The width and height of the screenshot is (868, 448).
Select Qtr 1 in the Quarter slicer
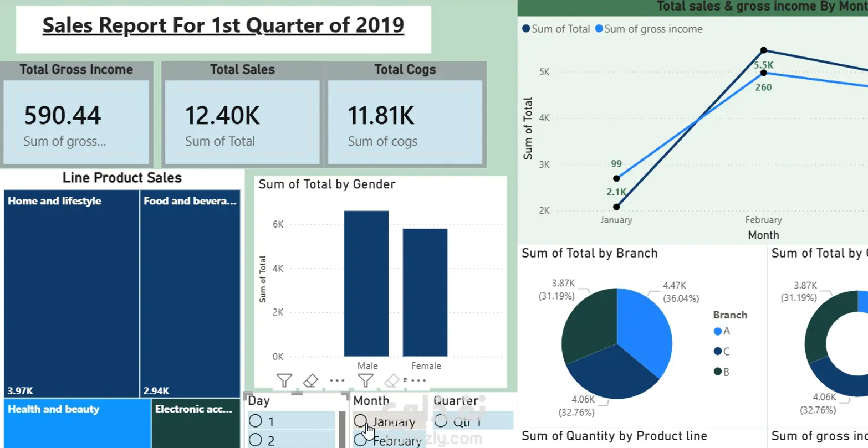tap(473, 421)
